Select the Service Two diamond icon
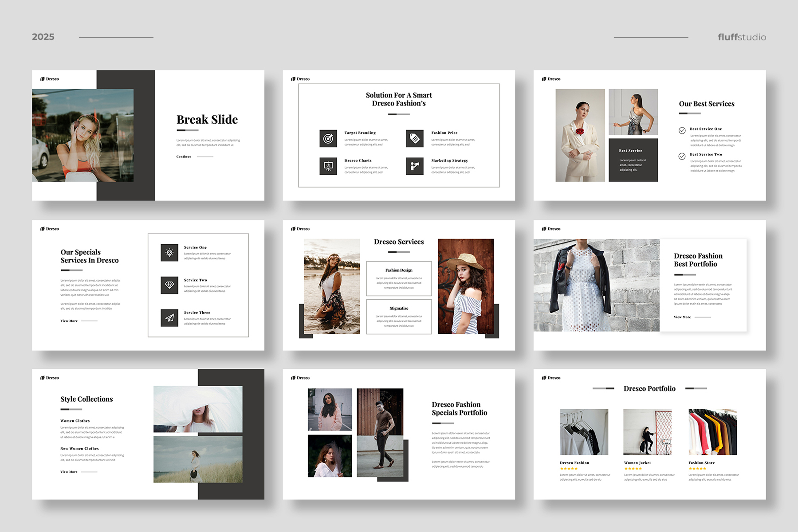The height and width of the screenshot is (532, 798). tap(169, 285)
